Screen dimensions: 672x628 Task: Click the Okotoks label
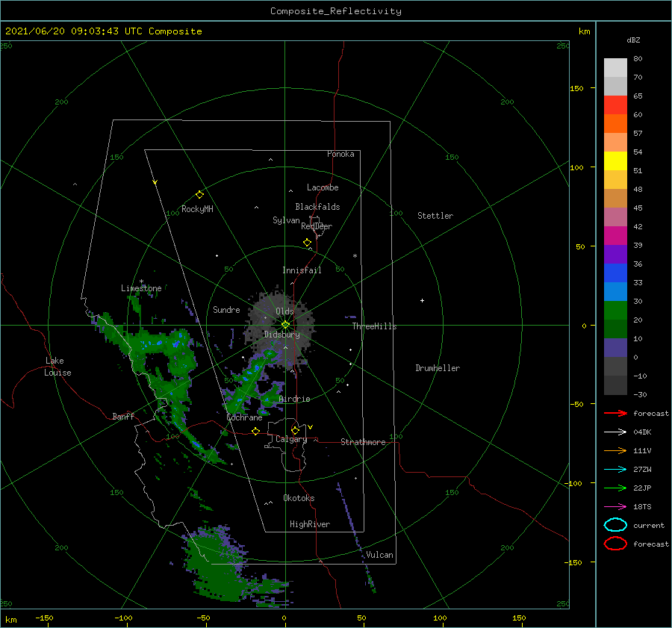pos(299,498)
